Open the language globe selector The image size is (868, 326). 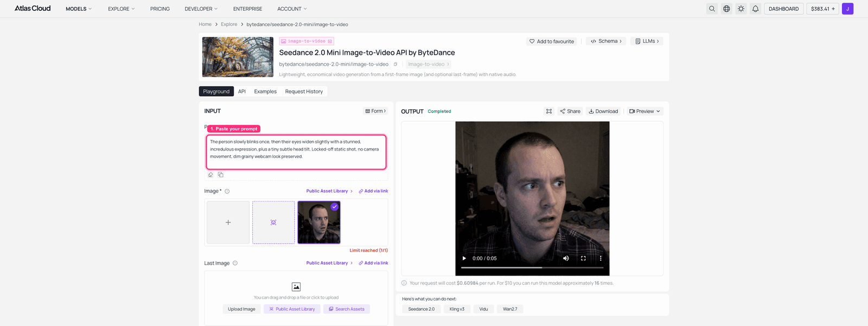(726, 9)
